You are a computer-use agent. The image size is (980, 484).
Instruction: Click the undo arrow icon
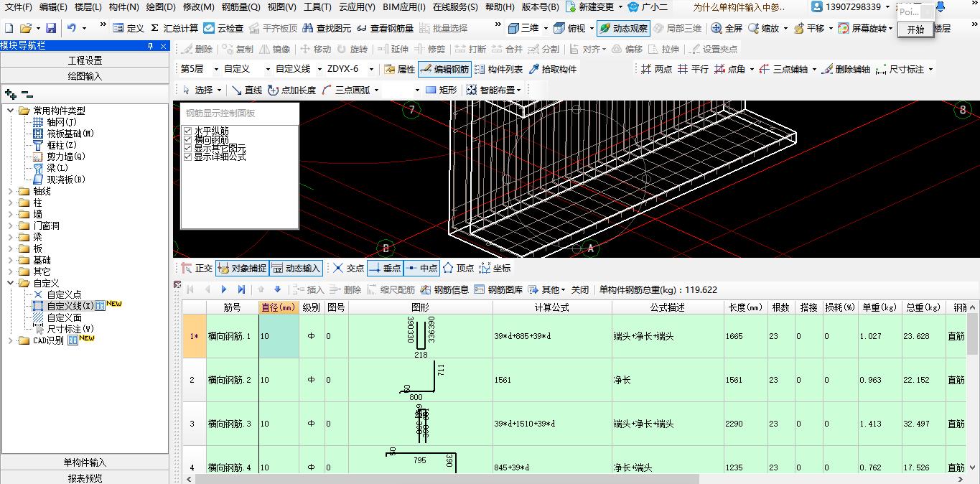(x=72, y=28)
